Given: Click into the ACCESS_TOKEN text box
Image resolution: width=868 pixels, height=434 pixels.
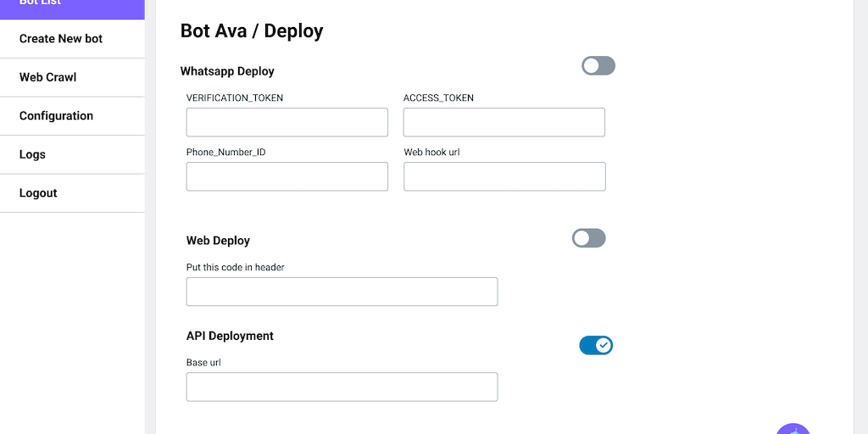Looking at the screenshot, I should [x=504, y=122].
